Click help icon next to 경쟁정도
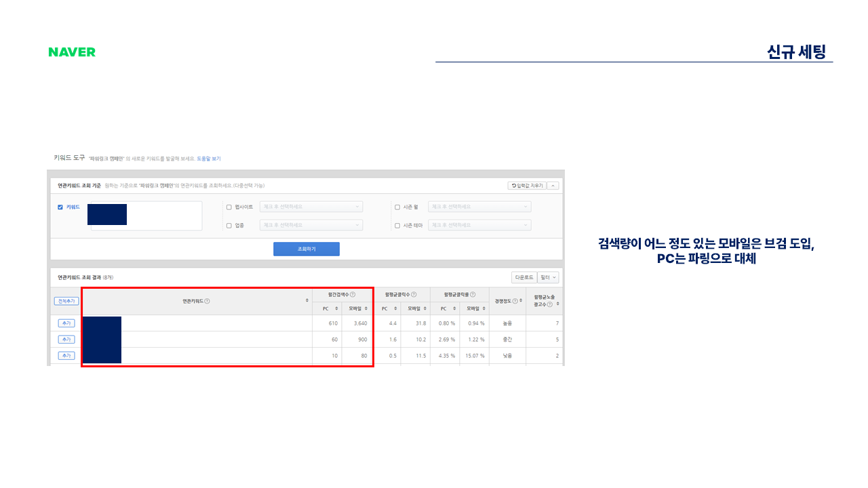868x488 pixels. 515,301
